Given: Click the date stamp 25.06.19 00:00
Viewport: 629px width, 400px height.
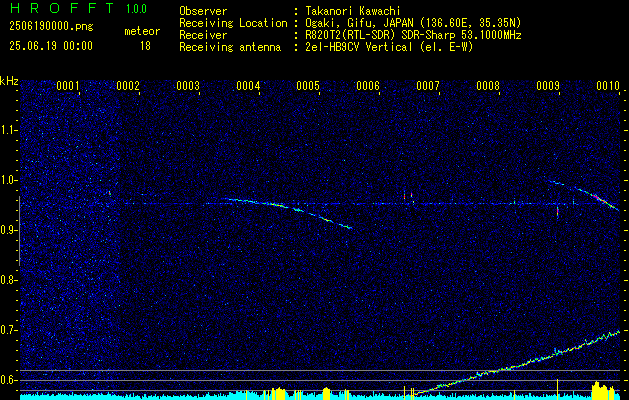Looking at the screenshot, I should tap(51, 46).
